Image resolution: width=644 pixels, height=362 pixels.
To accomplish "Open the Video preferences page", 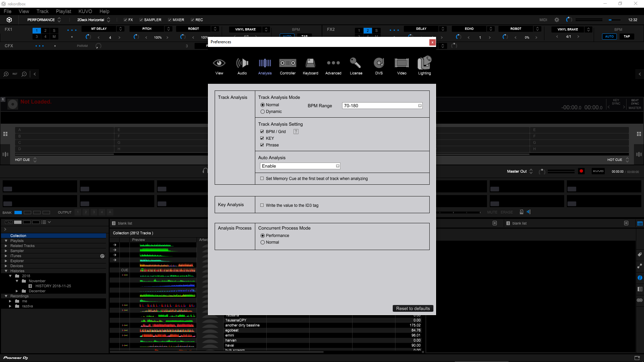I will (401, 66).
